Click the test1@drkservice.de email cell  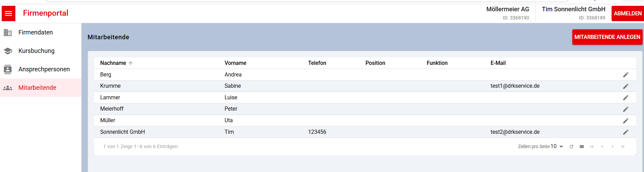click(515, 86)
